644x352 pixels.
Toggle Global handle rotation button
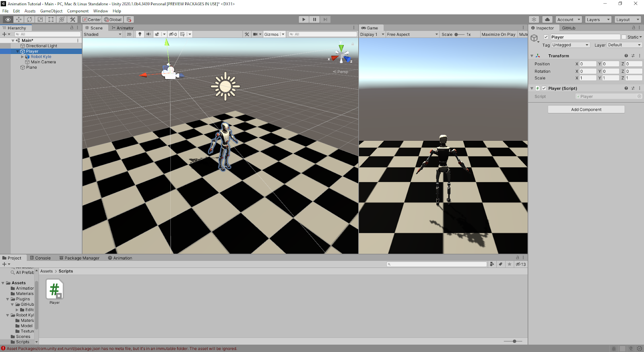click(x=113, y=19)
